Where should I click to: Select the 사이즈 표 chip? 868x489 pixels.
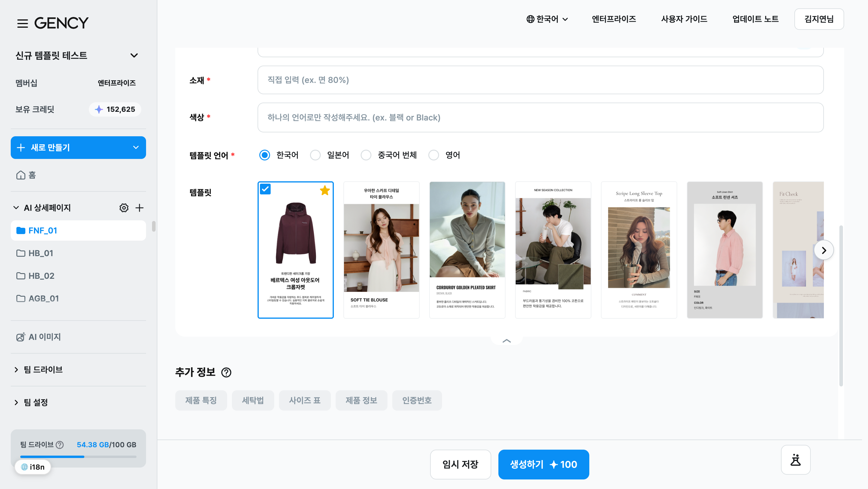[305, 400]
